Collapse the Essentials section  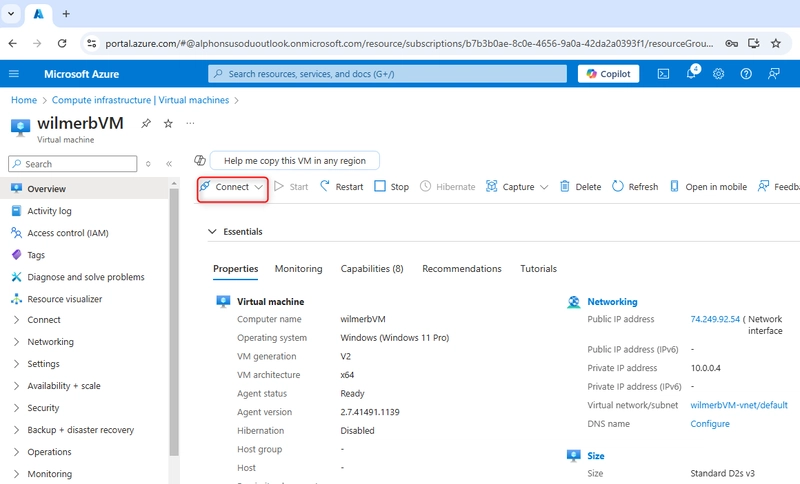tap(212, 232)
